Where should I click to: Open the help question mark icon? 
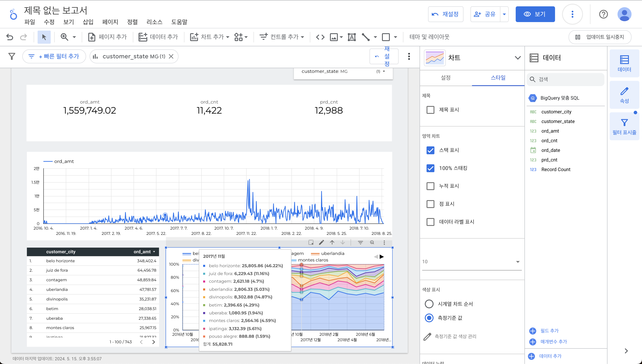pyautogui.click(x=603, y=14)
